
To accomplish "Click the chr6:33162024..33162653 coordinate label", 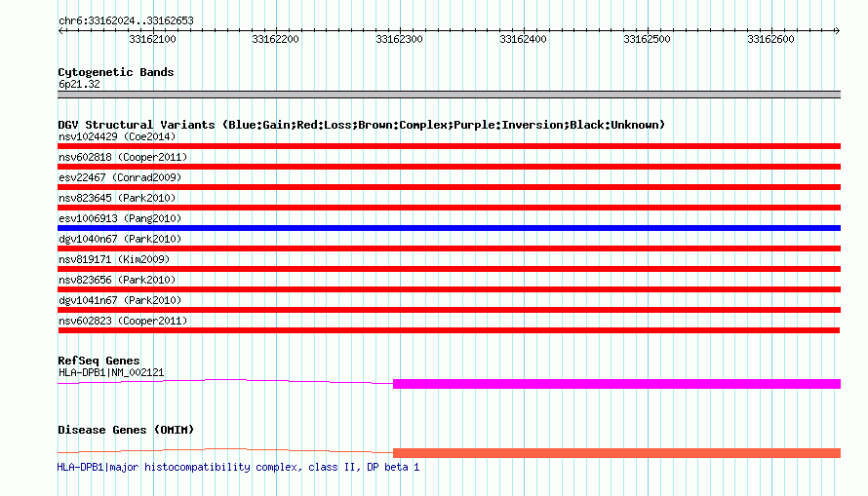I will pyautogui.click(x=126, y=20).
